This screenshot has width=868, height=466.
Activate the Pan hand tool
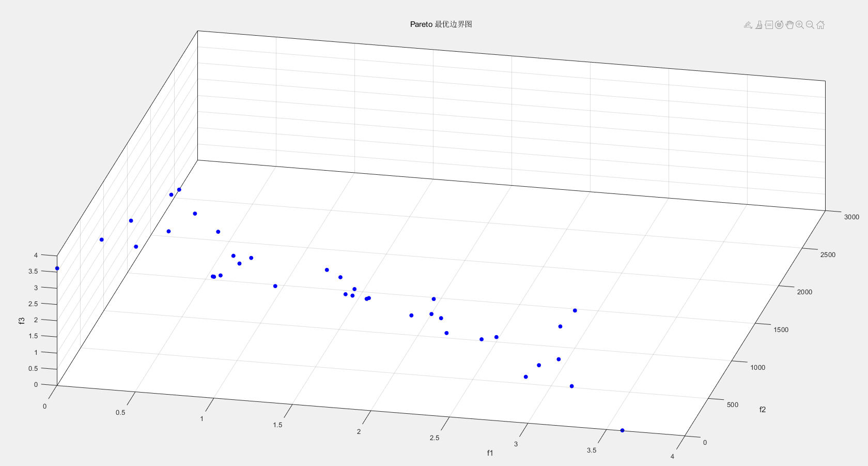[789, 25]
